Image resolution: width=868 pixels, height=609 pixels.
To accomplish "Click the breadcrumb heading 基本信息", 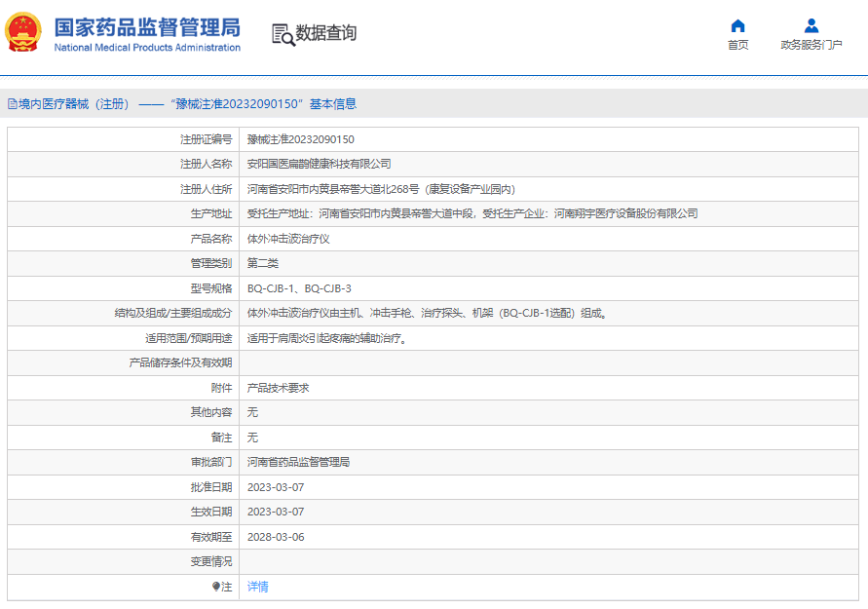I will point(333,104).
